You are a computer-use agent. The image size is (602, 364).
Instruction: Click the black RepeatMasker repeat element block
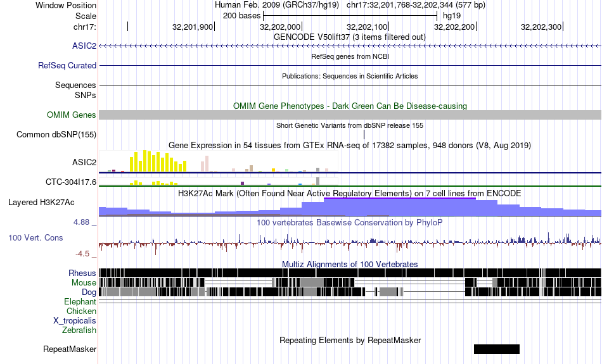[497, 349]
